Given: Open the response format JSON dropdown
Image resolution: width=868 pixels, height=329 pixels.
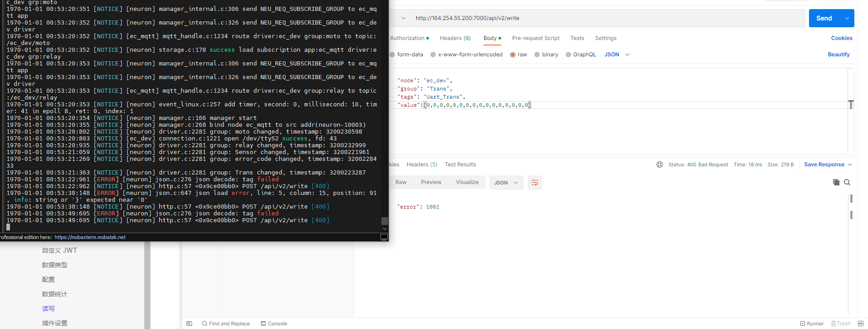Looking at the screenshot, I should pos(506,183).
